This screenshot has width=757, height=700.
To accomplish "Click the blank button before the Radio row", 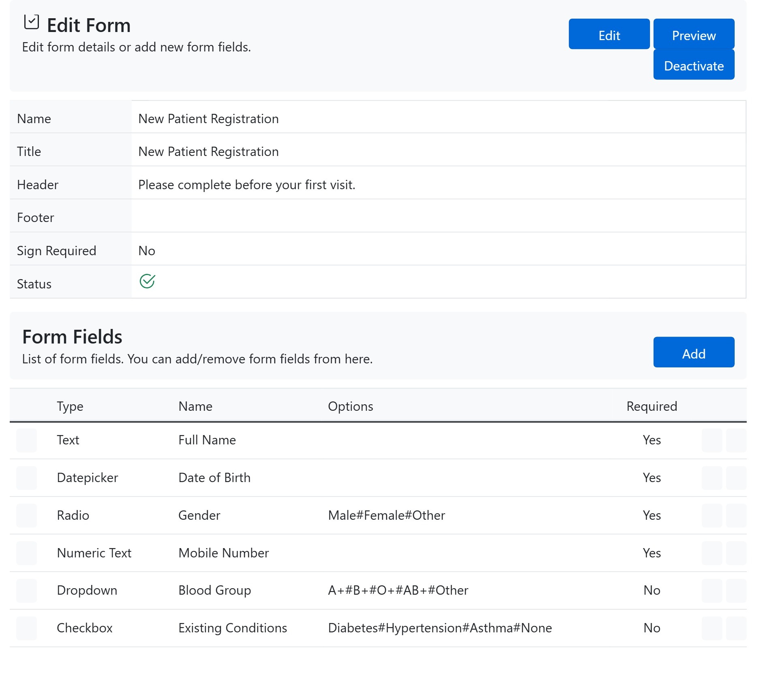I will click(26, 515).
